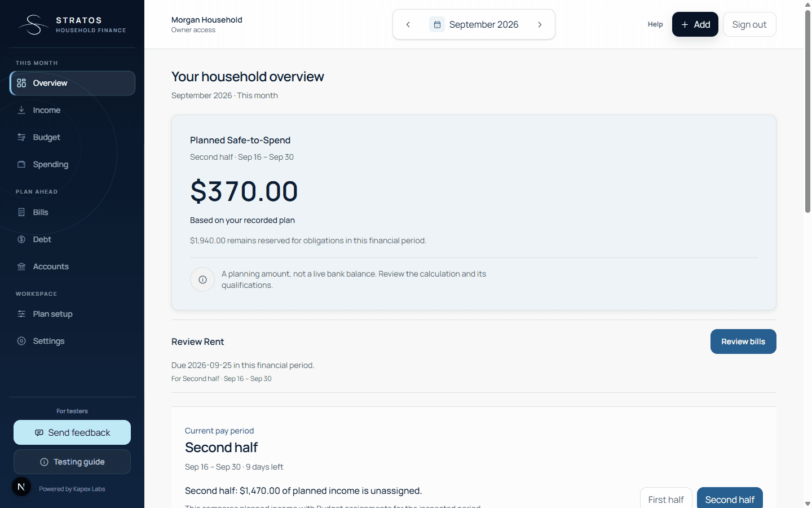Viewport: 812px width, 508px height.
Task: Click the 'Planned Safe-to-Spend' title
Action: pyautogui.click(x=240, y=140)
